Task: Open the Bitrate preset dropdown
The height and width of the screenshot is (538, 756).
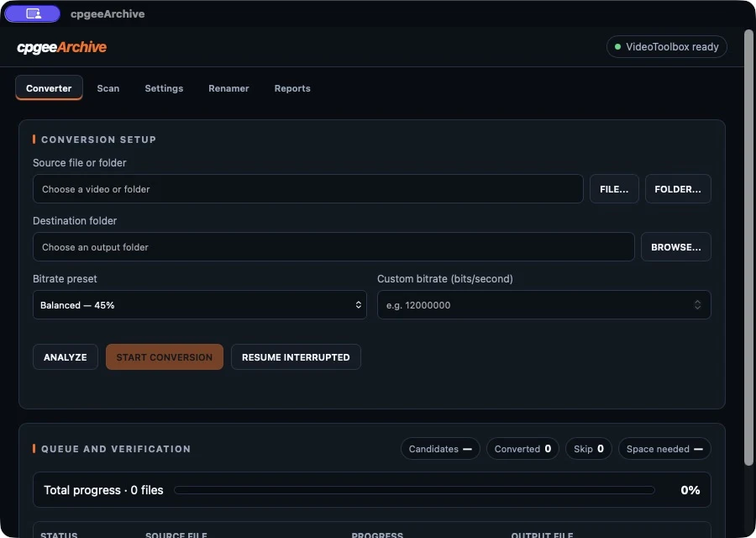Action: pos(200,304)
